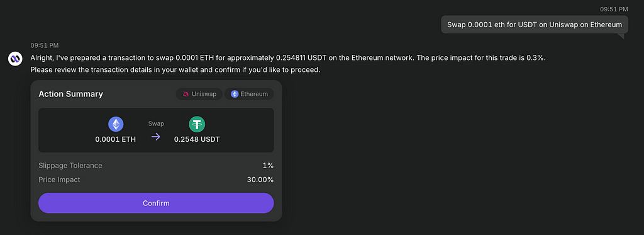Click the Swap label above the arrow
The width and height of the screenshot is (644, 235).
(156, 123)
